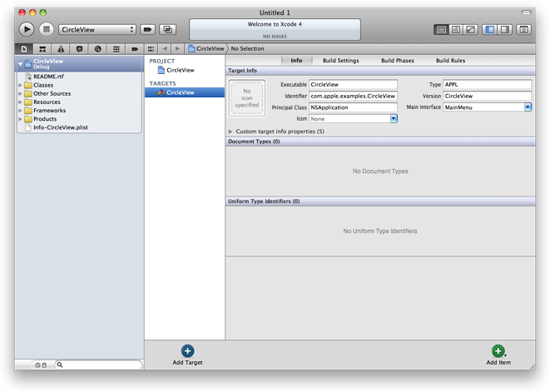
Task: Open the Organizer window button
Action: click(x=168, y=29)
